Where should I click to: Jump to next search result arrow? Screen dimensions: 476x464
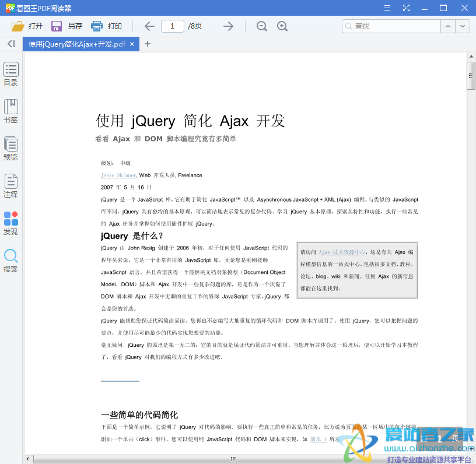(x=463, y=26)
